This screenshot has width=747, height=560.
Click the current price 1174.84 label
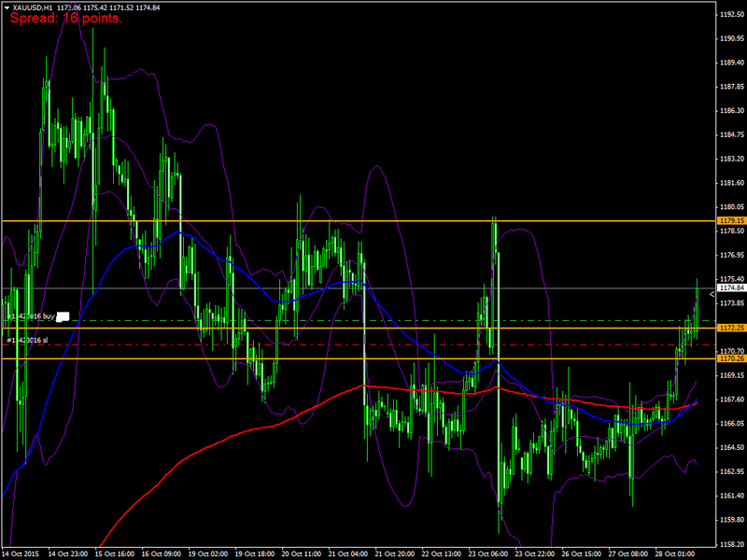pos(730,288)
